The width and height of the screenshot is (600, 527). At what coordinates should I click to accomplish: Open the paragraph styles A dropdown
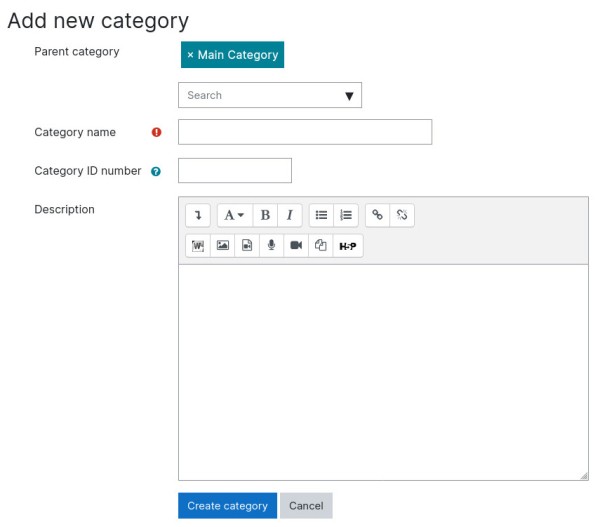(235, 215)
